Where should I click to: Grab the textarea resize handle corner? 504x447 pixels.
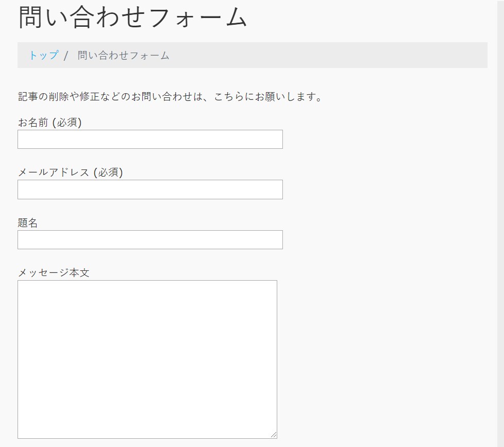point(274,435)
